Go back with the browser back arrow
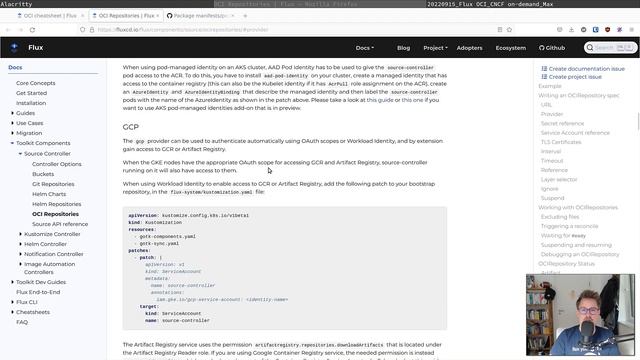This screenshot has width=640, height=360. click(8, 30)
